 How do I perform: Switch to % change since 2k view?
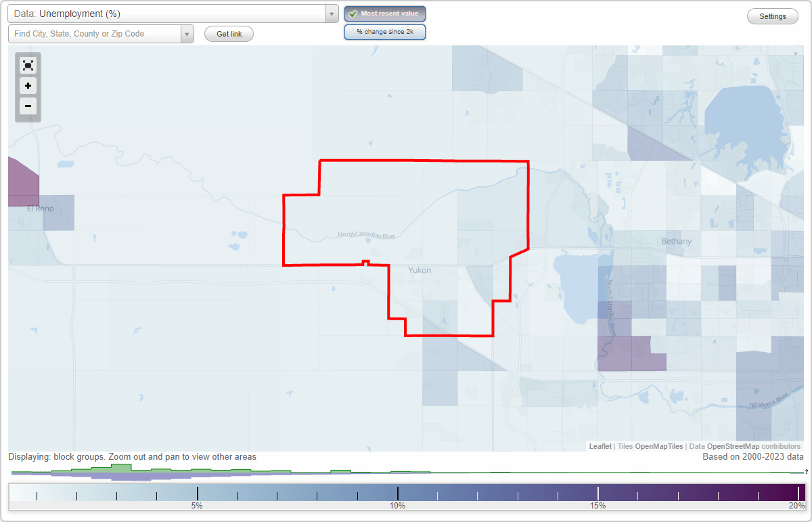tap(384, 31)
